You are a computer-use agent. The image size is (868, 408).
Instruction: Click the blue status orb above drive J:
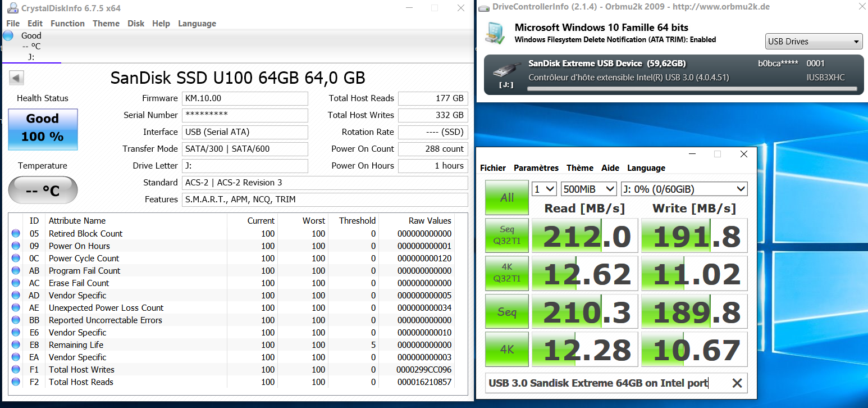tap(8, 35)
